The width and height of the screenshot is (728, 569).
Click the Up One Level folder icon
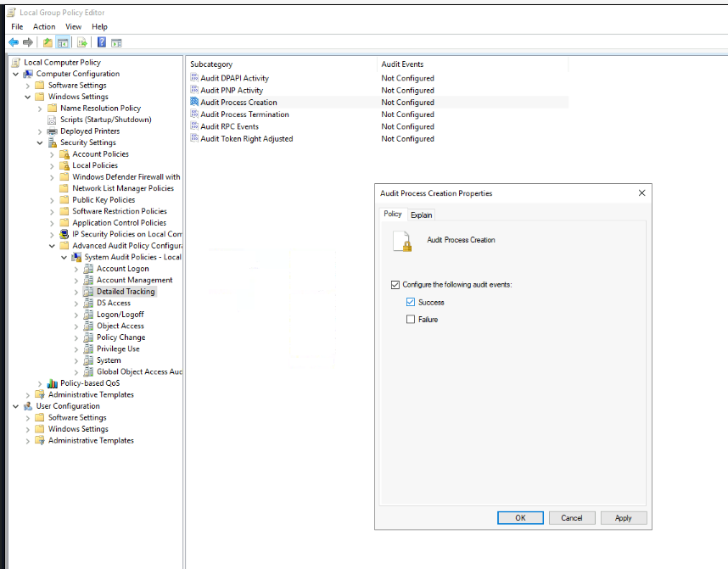(48, 42)
